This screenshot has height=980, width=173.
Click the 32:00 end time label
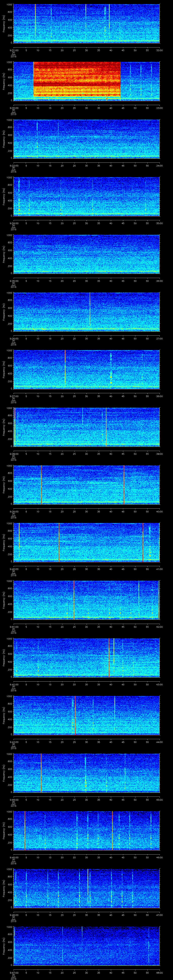point(159,50)
